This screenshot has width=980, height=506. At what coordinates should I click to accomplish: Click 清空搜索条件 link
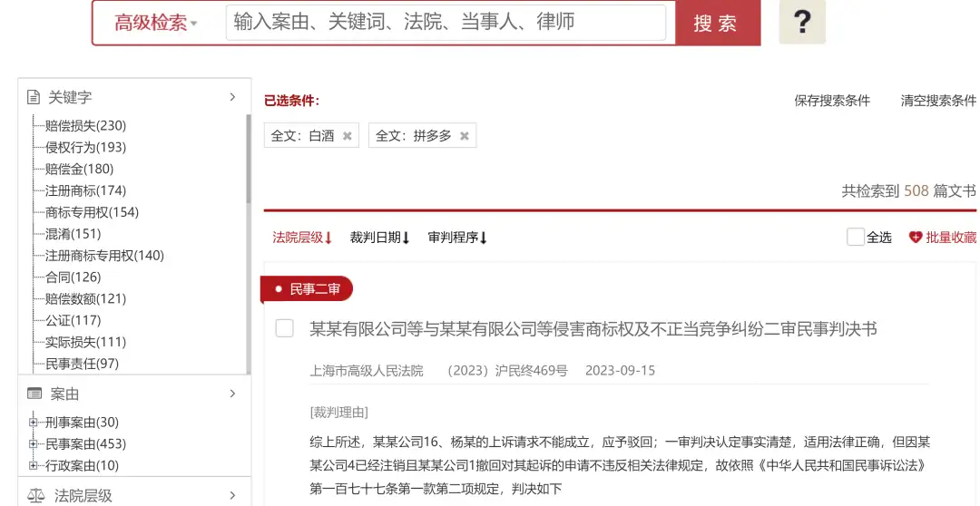(938, 101)
